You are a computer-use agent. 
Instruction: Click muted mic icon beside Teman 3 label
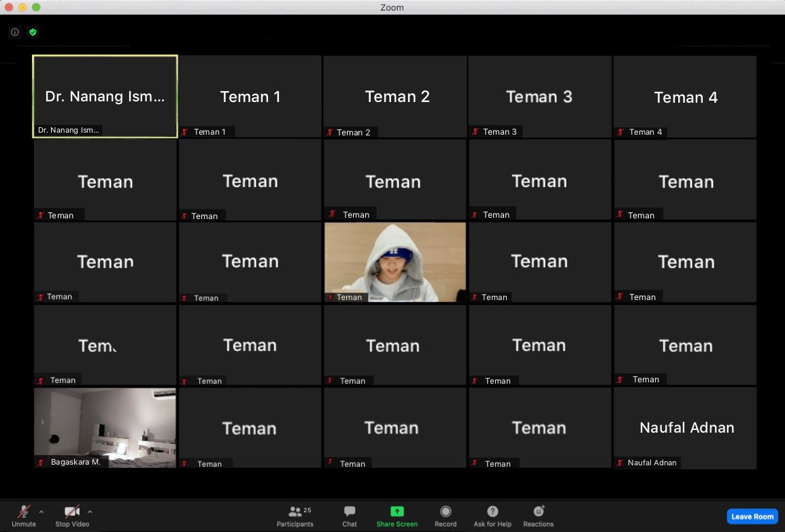pos(475,131)
